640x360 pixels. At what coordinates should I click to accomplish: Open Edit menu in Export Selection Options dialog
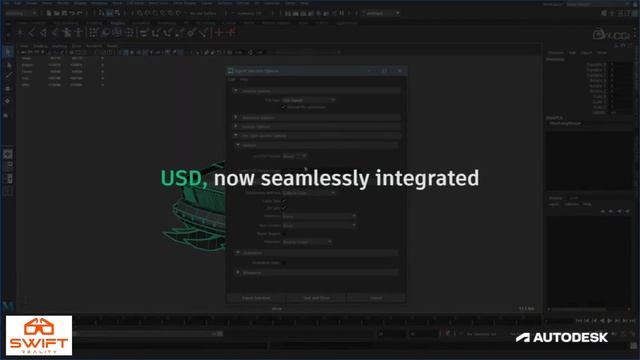coord(232,80)
